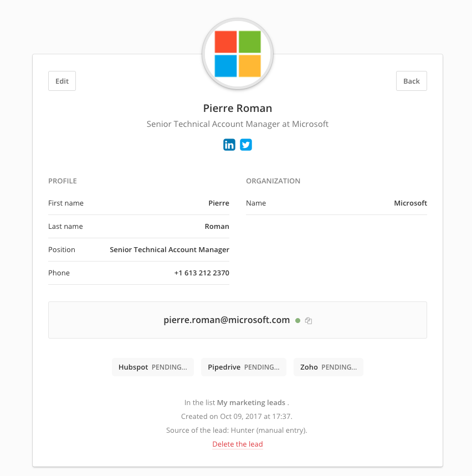Click the PROFILE section heading

63,181
